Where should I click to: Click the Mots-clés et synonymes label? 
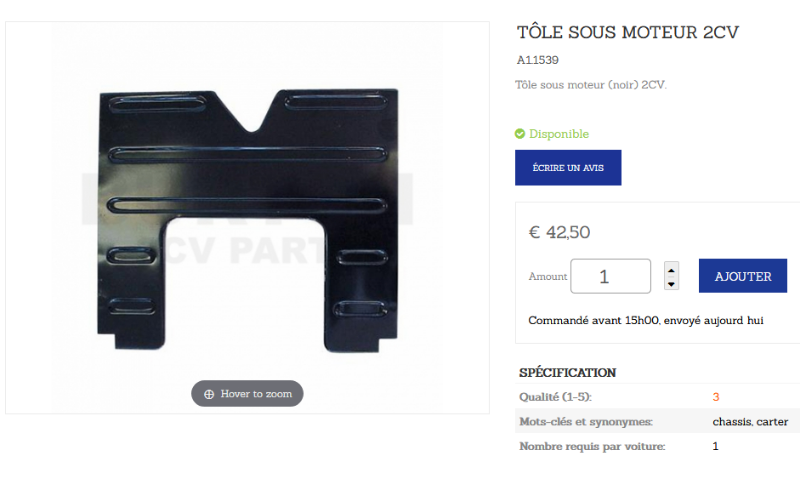586,422
